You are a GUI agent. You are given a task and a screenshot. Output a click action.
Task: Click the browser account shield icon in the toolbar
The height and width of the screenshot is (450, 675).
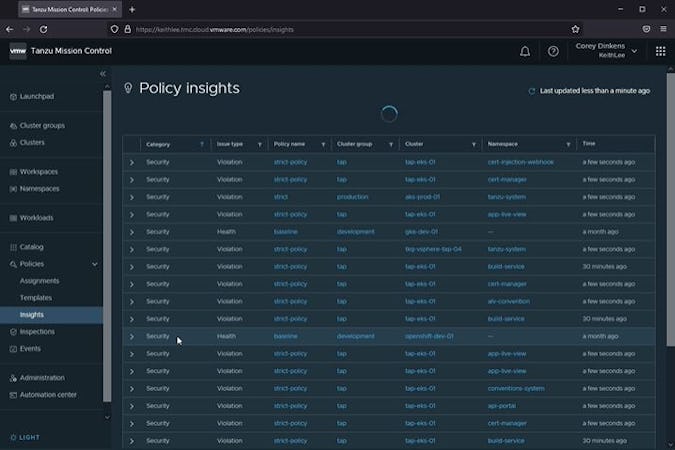pyautogui.click(x=646, y=29)
